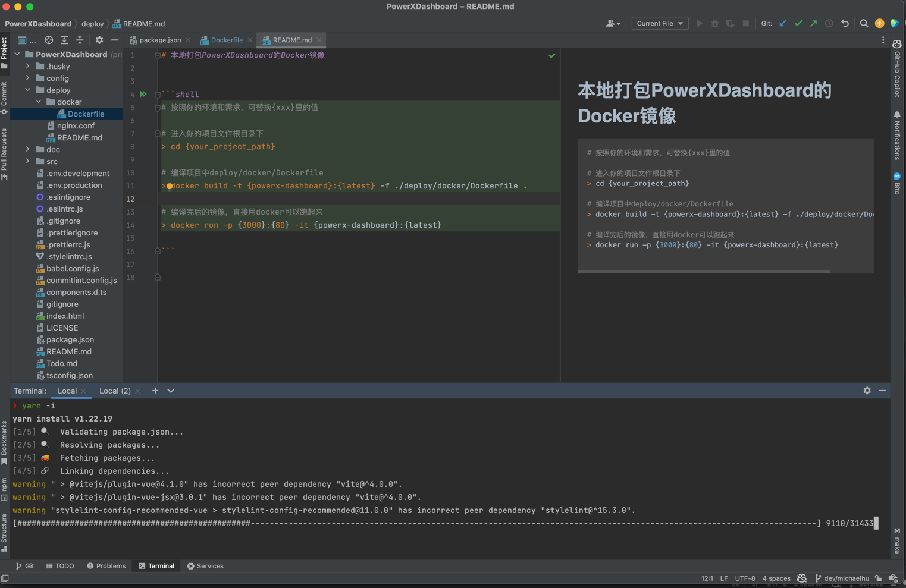Click the Copilot disabled status bar icon
Image resolution: width=906 pixels, height=588 pixels.
(802, 578)
